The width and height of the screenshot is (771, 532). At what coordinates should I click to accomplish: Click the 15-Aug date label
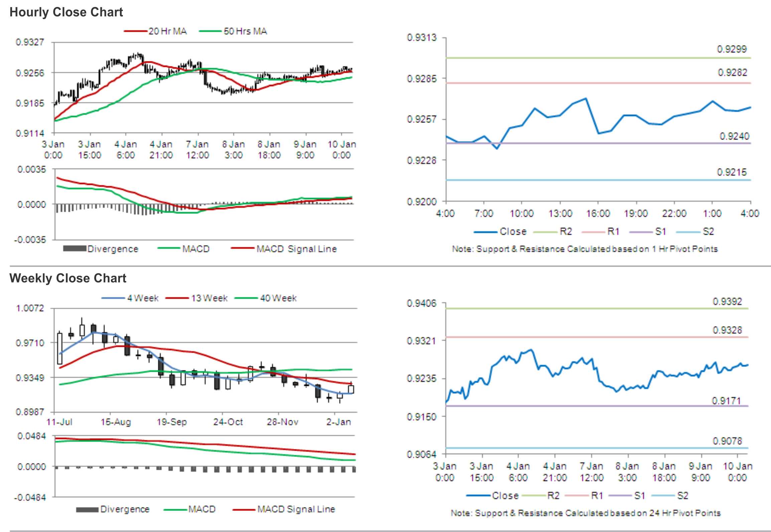click(116, 422)
